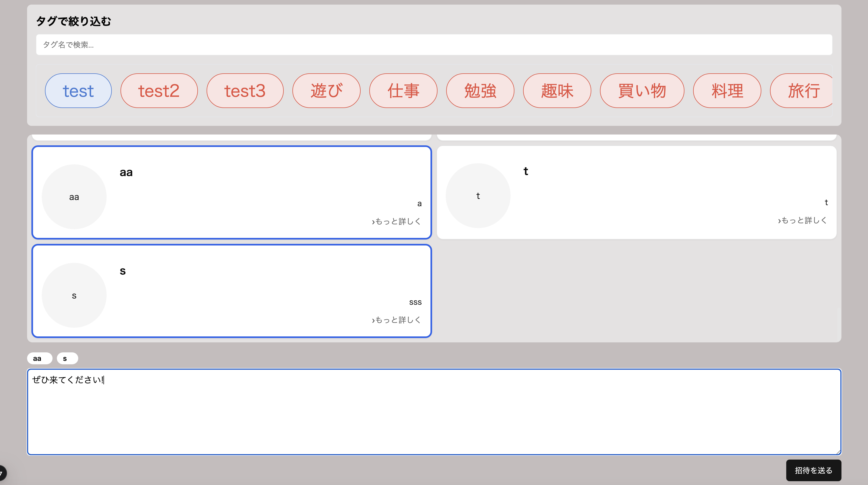
Task: Select the 勉強 tag chip
Action: pyautogui.click(x=480, y=91)
